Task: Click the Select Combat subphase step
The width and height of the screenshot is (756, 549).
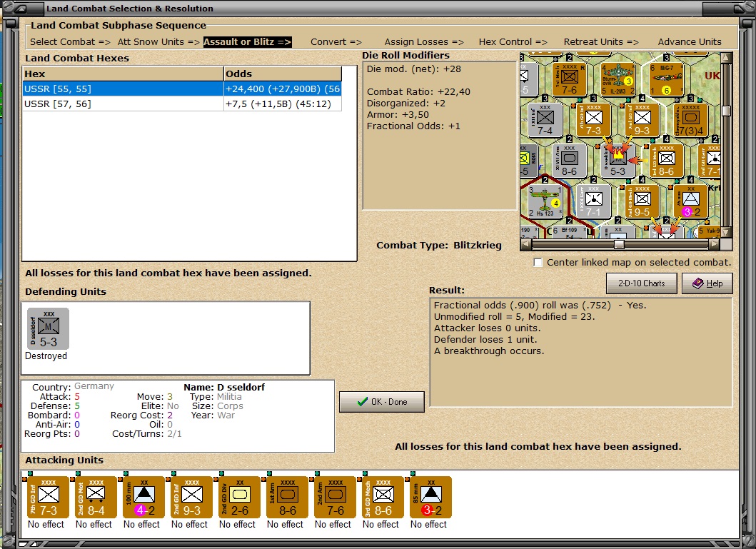Action: tap(70, 42)
